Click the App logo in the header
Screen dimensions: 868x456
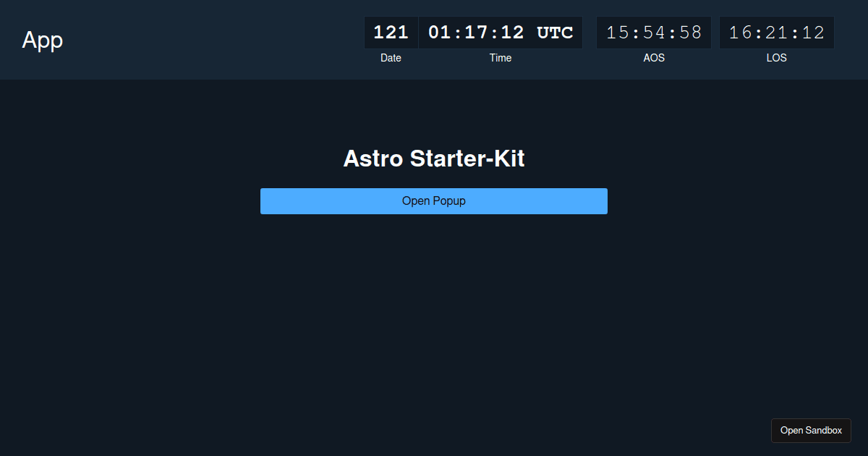42,40
